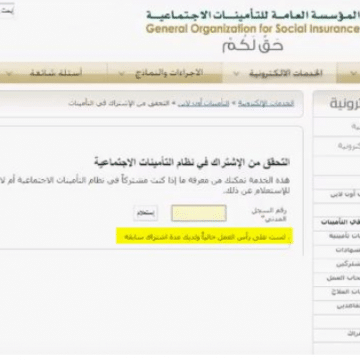Click the breadcrumb text التحقق من الإشتراك في التأمينات
Image resolution: width=360 pixels, height=360 pixels.
(x=120, y=103)
